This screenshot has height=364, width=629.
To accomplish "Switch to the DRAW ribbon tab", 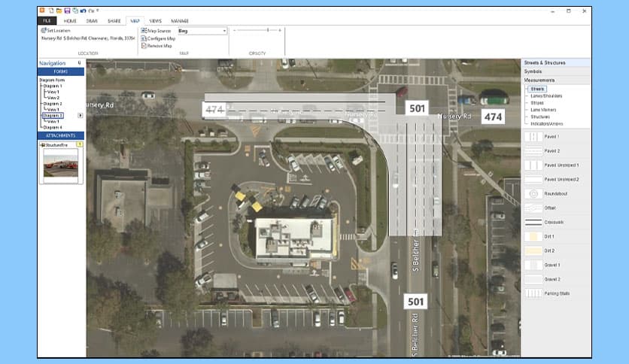I will tap(92, 21).
